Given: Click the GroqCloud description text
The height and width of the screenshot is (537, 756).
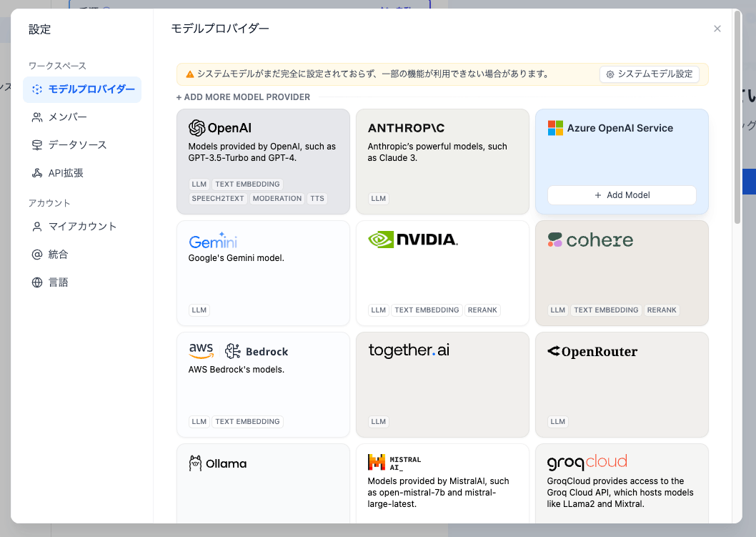Looking at the screenshot, I should [620, 492].
